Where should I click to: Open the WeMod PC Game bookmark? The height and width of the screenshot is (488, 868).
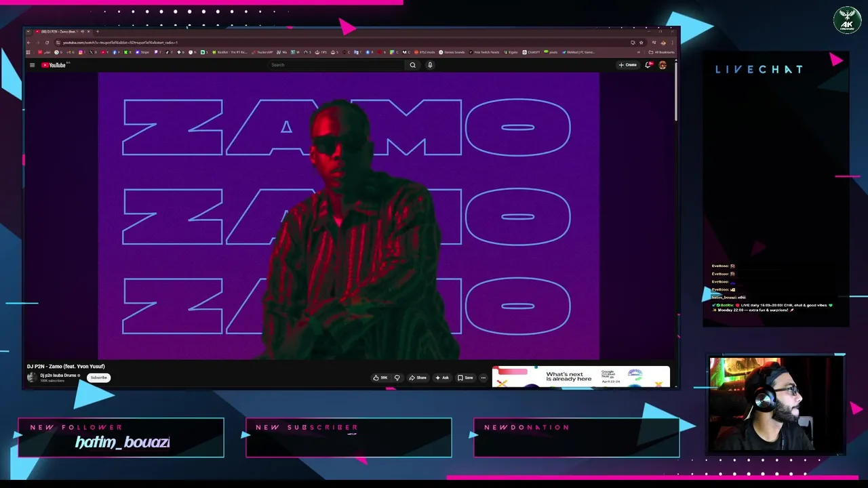[x=578, y=52]
